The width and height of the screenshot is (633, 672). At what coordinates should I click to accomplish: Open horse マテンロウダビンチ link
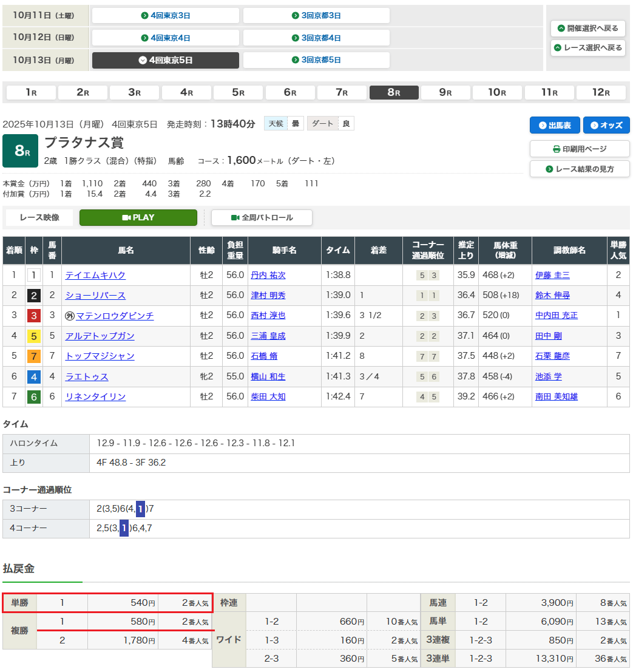pyautogui.click(x=115, y=316)
